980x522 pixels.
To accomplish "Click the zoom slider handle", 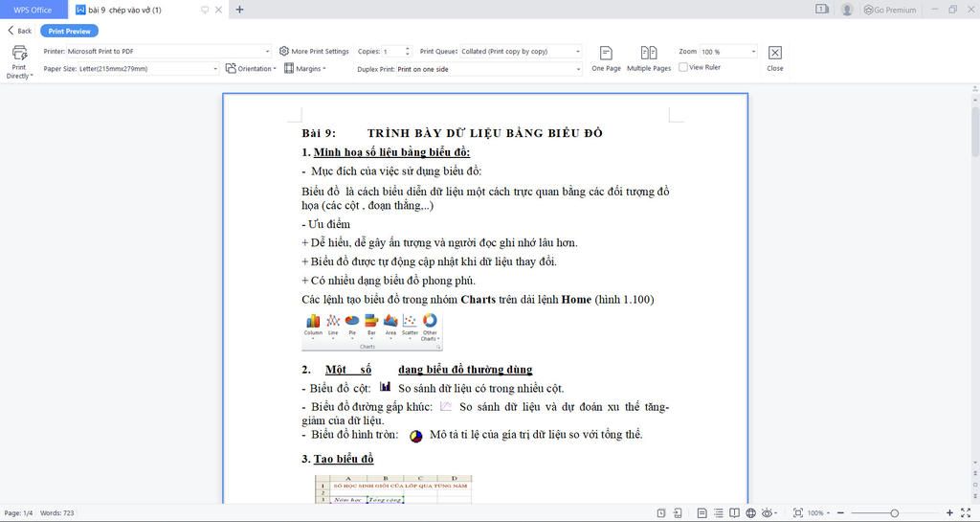I will [x=895, y=512].
